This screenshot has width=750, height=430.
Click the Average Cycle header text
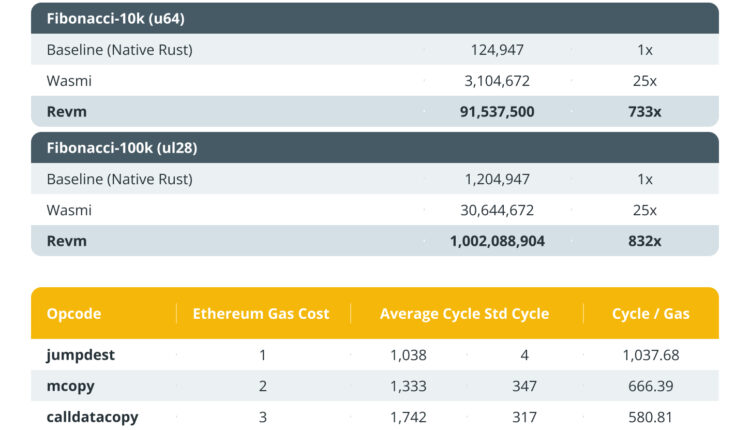click(423, 313)
